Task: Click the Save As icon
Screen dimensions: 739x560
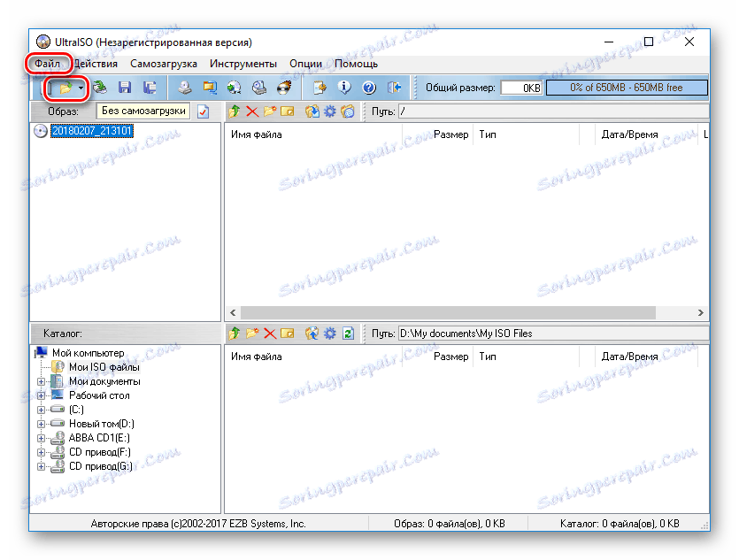Action: click(x=150, y=88)
